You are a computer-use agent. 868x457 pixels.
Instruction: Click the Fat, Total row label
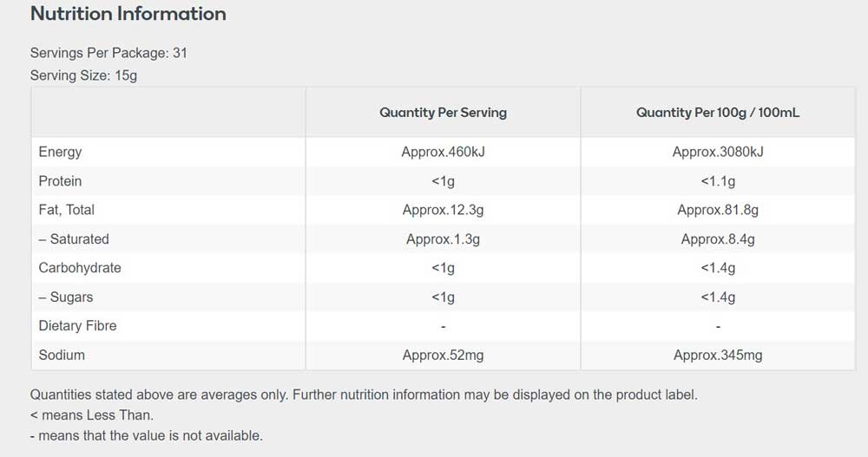[67, 210]
